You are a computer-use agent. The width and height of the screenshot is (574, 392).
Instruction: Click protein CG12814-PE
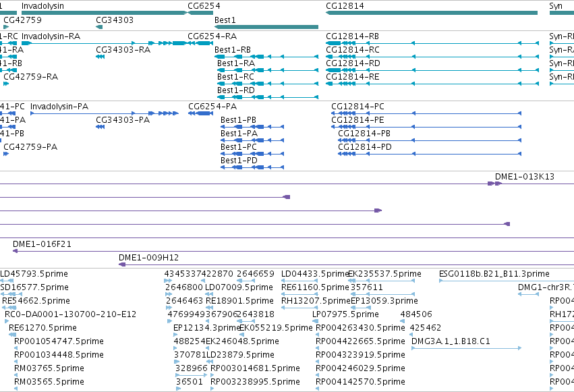coord(426,127)
